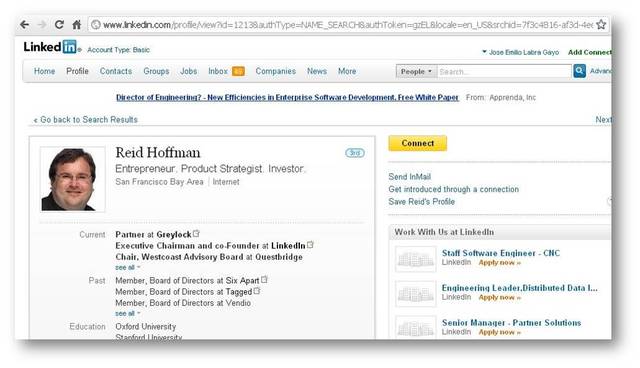Viewport: 640px width, 368px height.
Task: Open the Groups menu item
Action: (x=156, y=71)
